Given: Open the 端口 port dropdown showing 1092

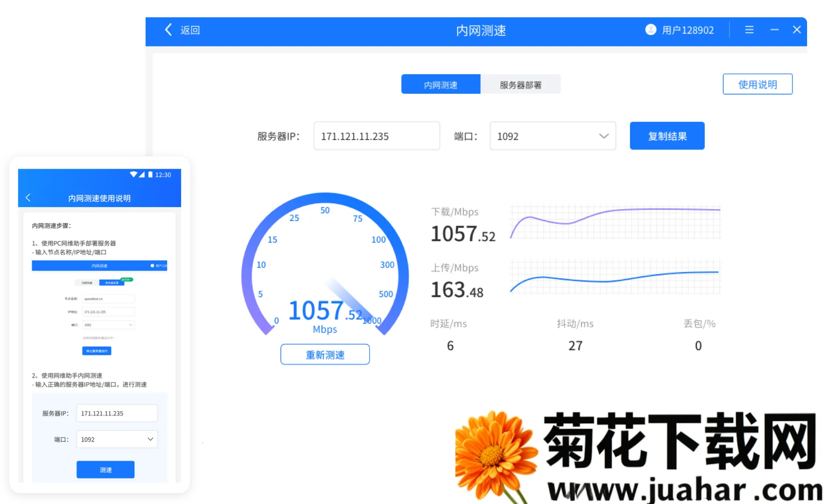Looking at the screenshot, I should click(552, 136).
